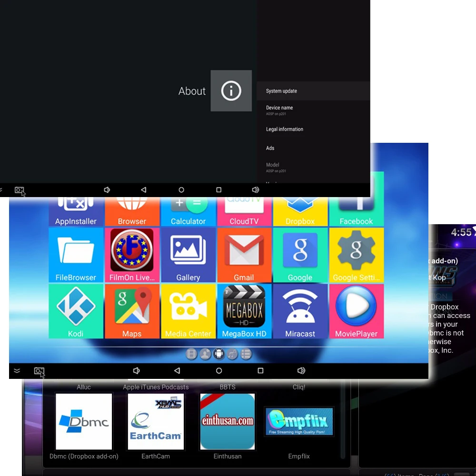Select the Alluc add-on label
The image size is (476, 476).
click(x=84, y=387)
